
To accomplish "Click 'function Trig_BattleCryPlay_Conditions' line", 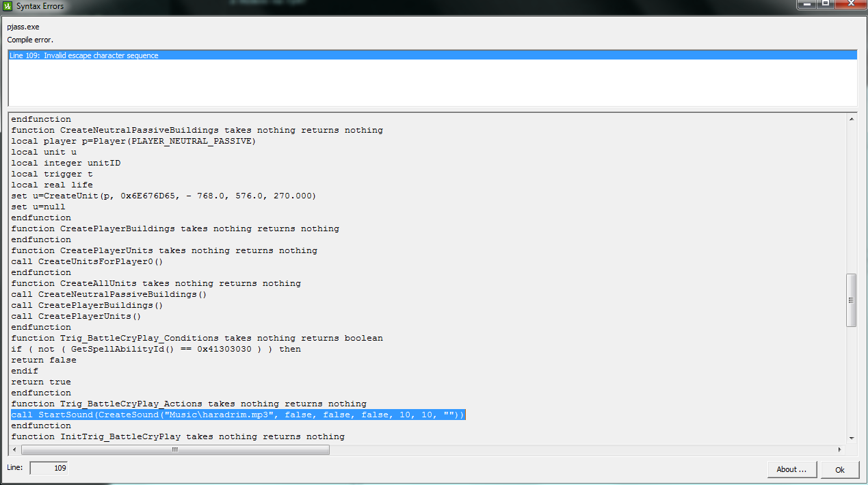I will [197, 338].
